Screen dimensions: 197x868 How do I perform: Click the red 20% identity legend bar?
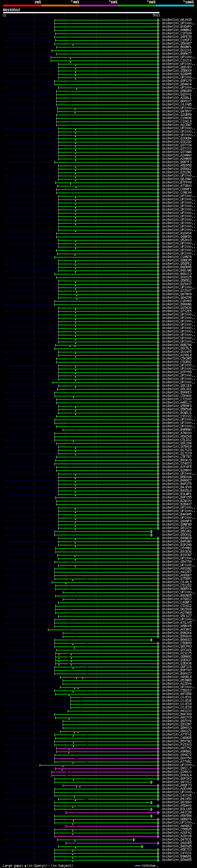[22, 6]
